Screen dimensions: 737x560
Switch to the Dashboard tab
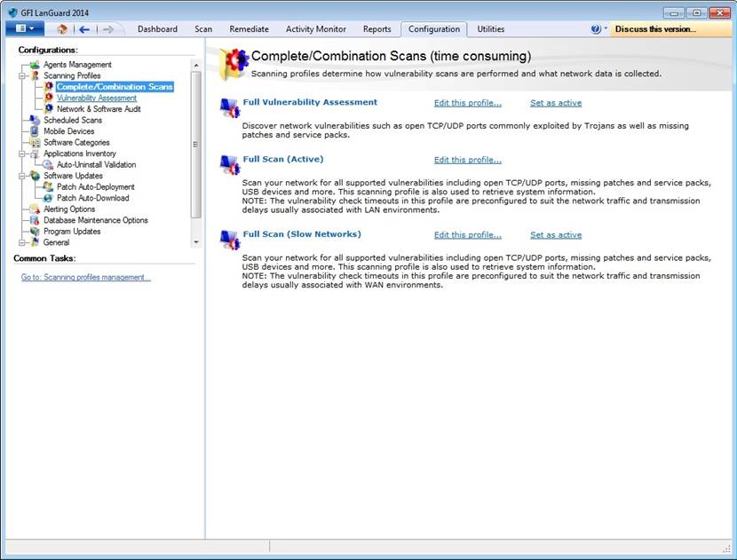coord(157,29)
